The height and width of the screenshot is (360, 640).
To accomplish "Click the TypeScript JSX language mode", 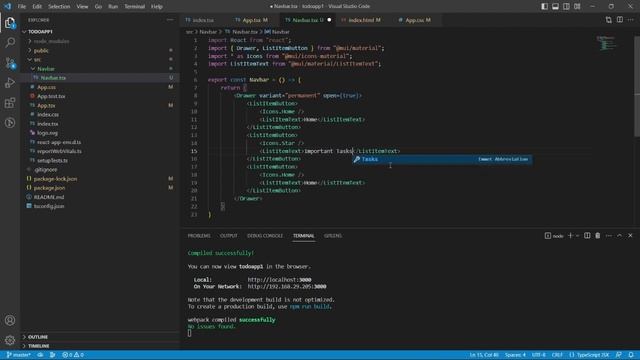I will 589,355.
